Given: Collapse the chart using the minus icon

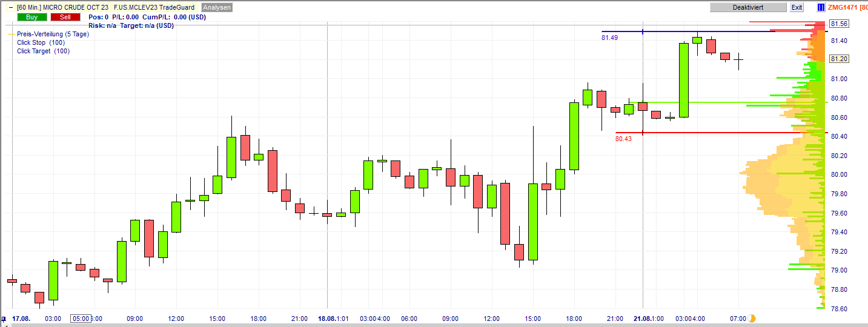Looking at the screenshot, I should [x=10, y=7].
